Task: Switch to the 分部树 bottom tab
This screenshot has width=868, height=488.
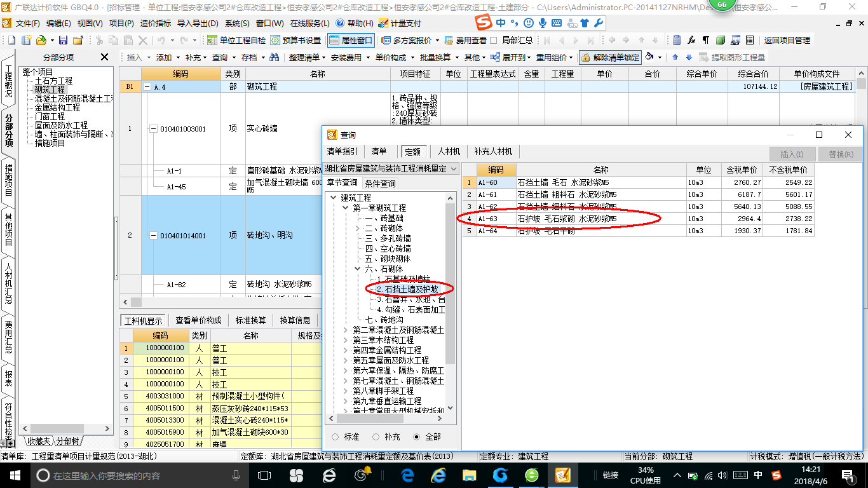Action: click(68, 441)
